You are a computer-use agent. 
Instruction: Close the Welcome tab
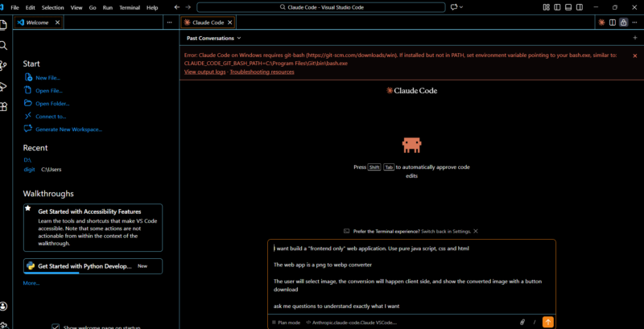[x=57, y=23]
